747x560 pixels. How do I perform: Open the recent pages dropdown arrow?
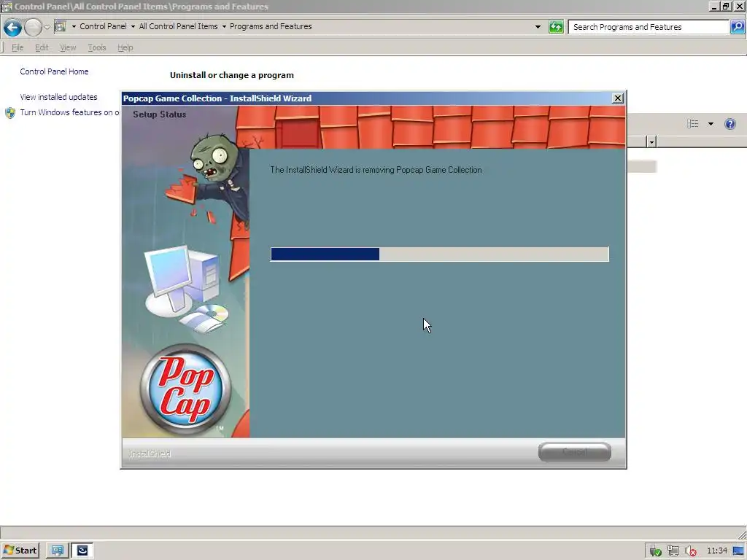tap(47, 27)
